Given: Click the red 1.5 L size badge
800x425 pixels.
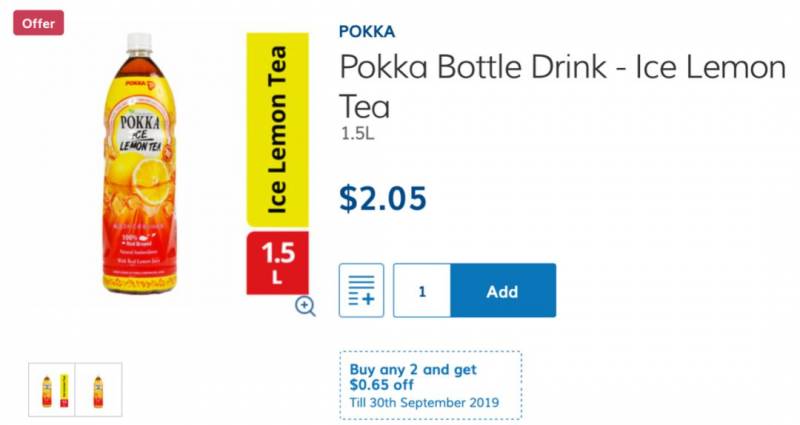Looking at the screenshot, I should 277,263.
